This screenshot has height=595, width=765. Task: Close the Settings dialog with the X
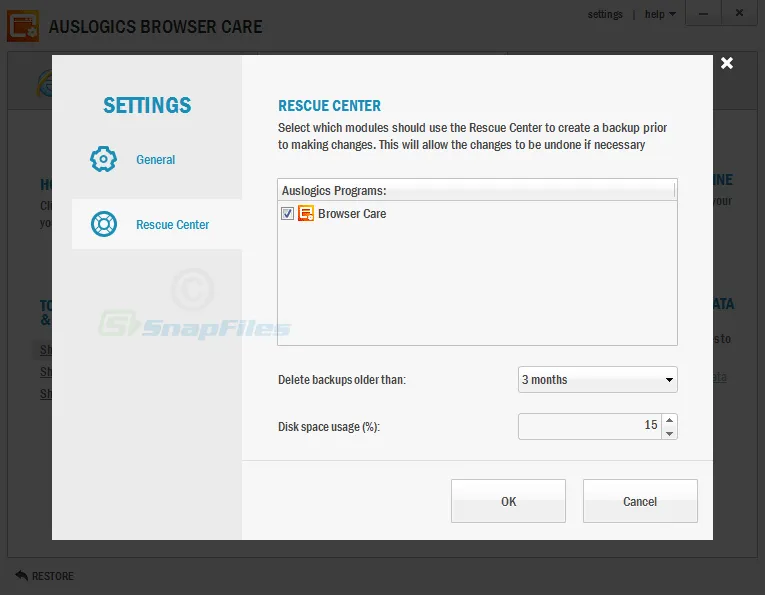[726, 63]
